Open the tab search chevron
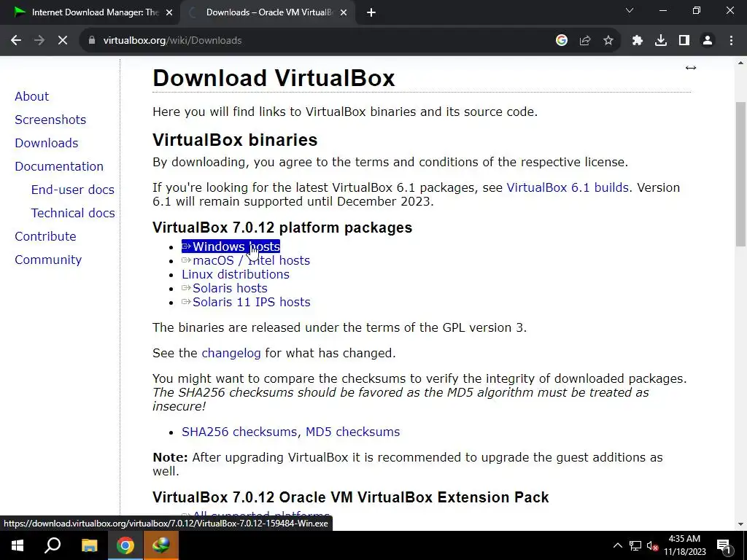 630,10
